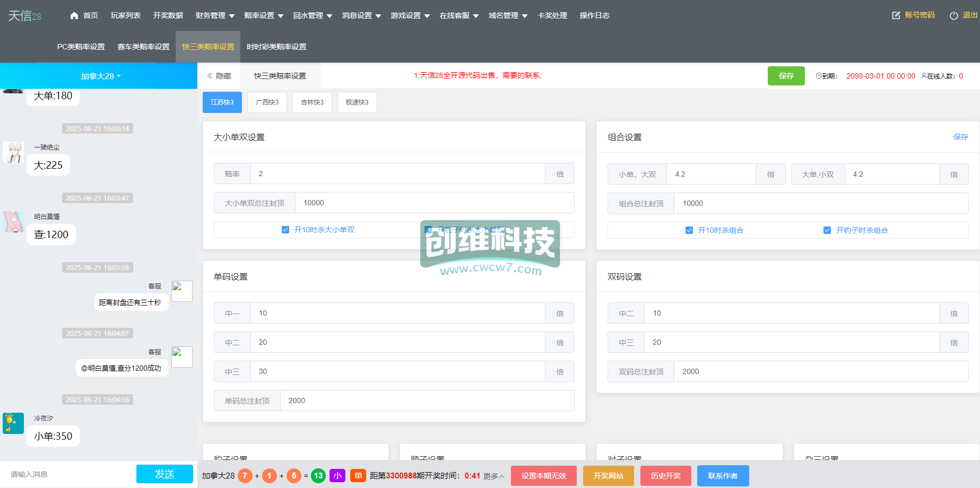The width and height of the screenshot is (980, 488).
Task: Select 广西快3 game tab
Action: (267, 102)
